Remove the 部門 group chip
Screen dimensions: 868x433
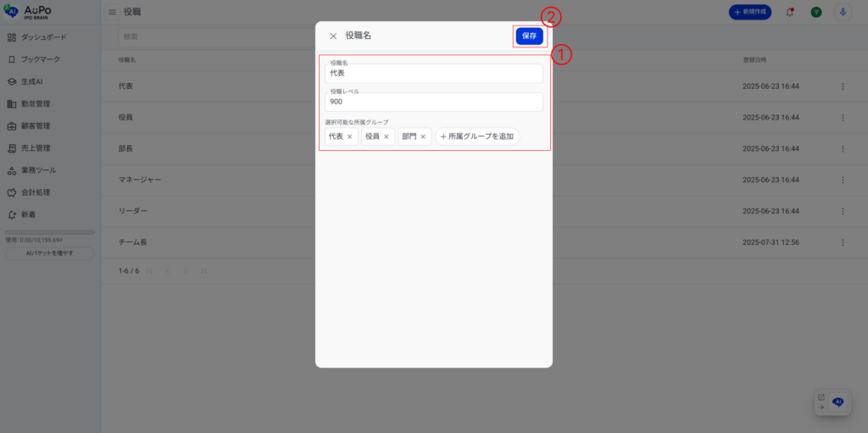(x=423, y=136)
